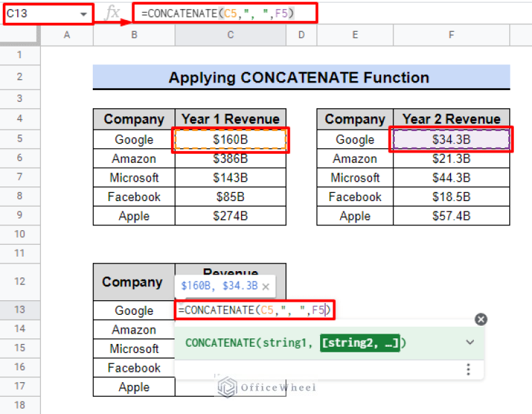Click the Microsoft cell in row 15
The image size is (532, 414).
coord(134,348)
